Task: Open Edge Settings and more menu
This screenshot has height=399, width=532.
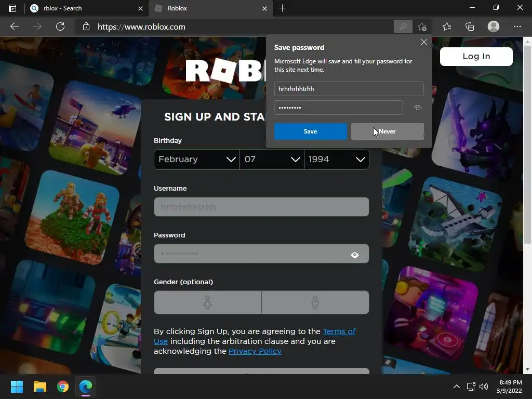Action: click(x=517, y=26)
